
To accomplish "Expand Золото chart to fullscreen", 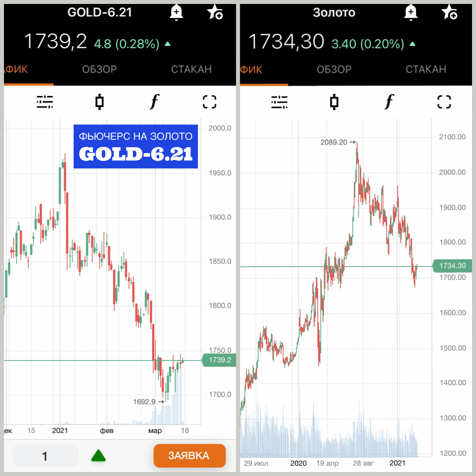I will 444,102.
